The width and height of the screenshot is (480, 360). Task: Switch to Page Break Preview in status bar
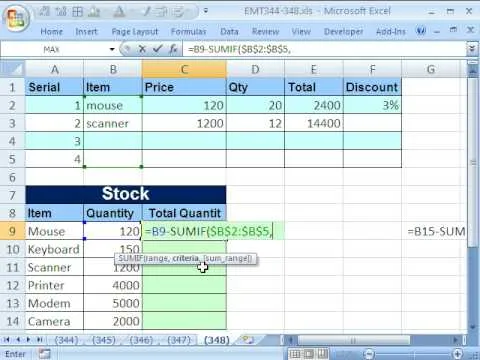click(x=322, y=354)
